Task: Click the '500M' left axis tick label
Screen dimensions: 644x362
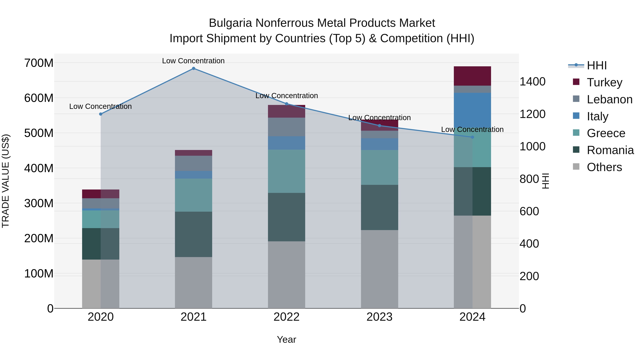Action: click(x=39, y=133)
